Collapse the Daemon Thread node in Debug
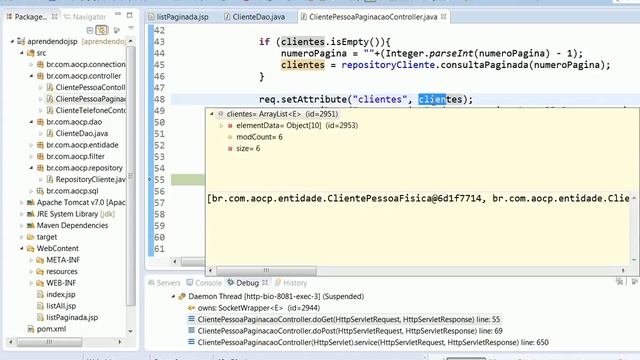640x360 pixels. (x=173, y=296)
